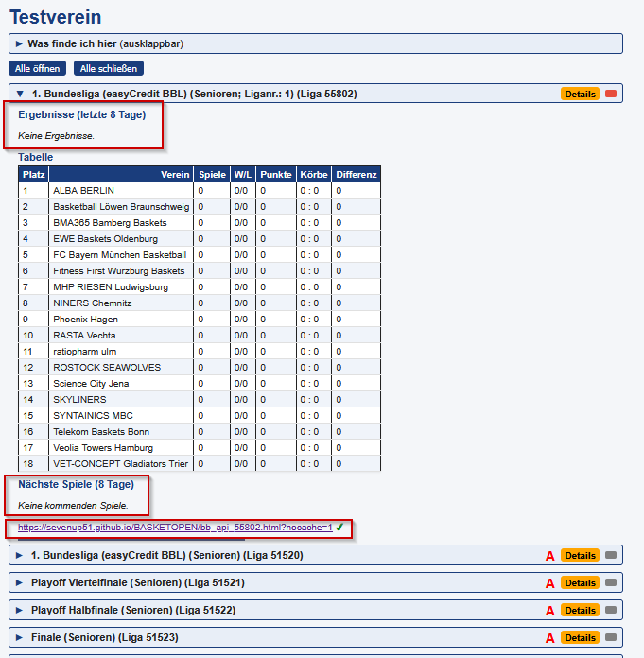This screenshot has width=644, height=658.
Task: Click the 'Tabelle' heading
Action: click(x=35, y=157)
